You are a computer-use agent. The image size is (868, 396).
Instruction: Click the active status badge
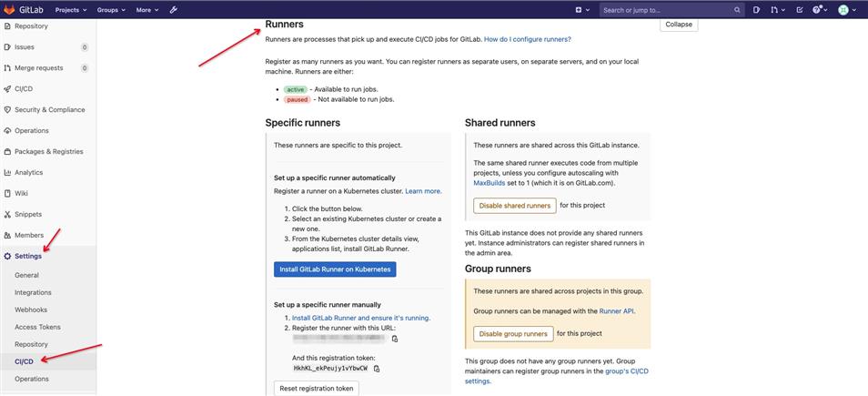coord(295,89)
